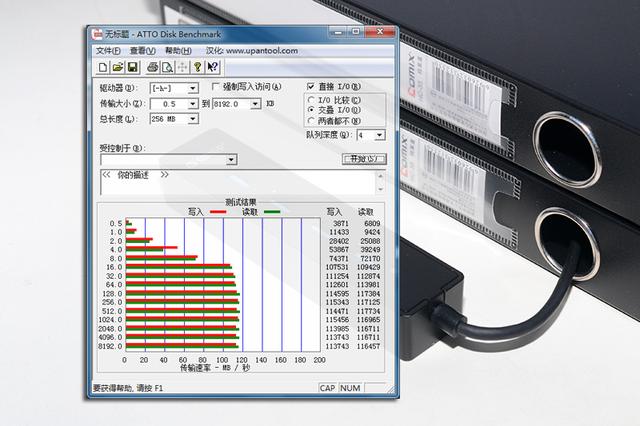This screenshot has height=426, width=640.
Task: Close the ATTO Disk Benchmark window
Action: (380, 32)
